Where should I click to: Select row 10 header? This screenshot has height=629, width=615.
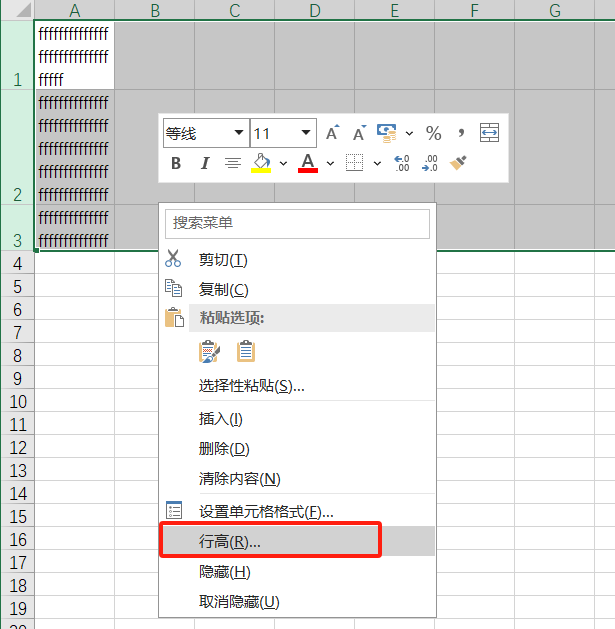[x=17, y=402]
